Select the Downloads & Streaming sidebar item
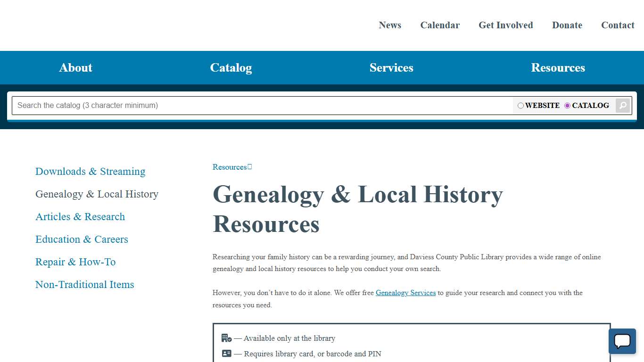 tap(90, 171)
